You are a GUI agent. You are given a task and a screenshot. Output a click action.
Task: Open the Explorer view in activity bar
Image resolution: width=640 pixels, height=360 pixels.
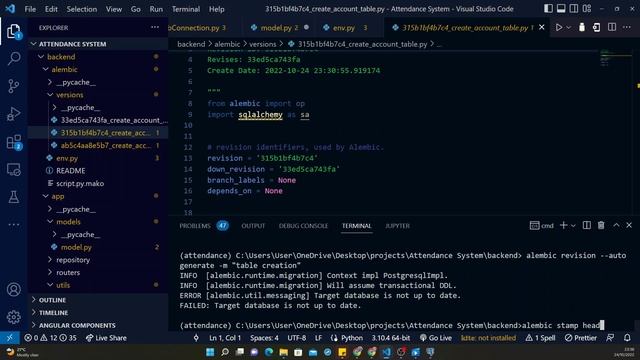coord(13,31)
